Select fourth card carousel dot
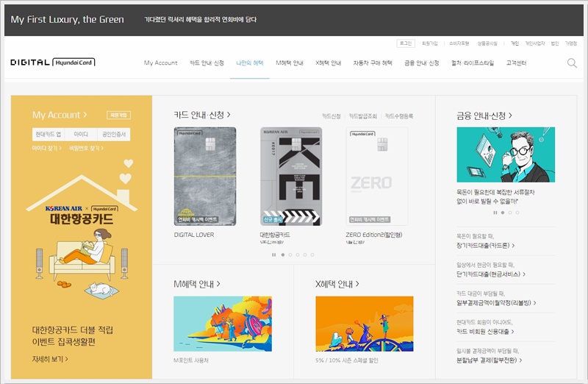The width and height of the screenshot is (588, 384). (305, 255)
